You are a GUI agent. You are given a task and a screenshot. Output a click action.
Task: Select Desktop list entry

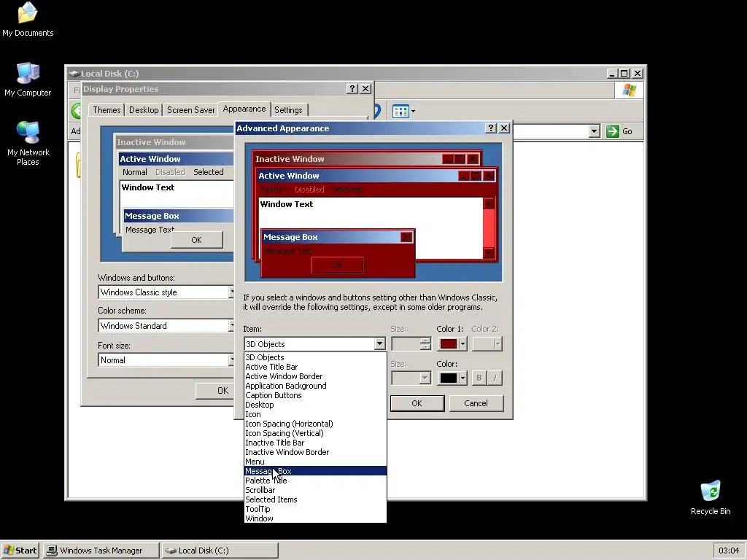[315, 405]
